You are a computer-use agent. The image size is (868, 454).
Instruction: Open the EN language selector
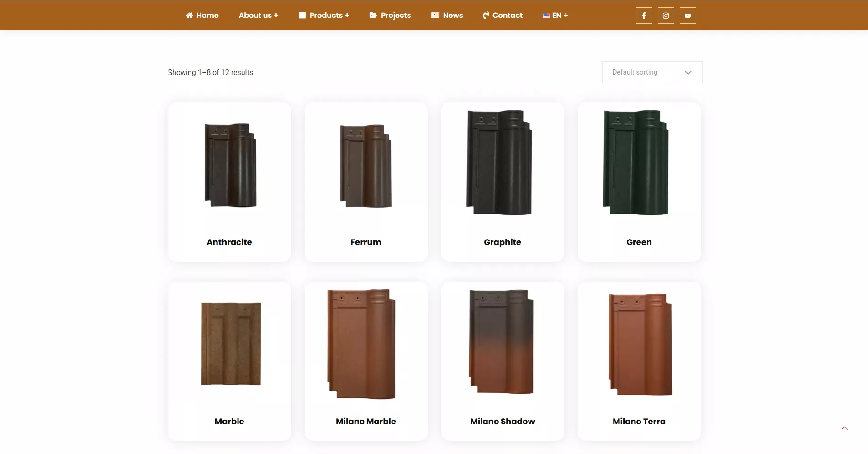point(555,15)
